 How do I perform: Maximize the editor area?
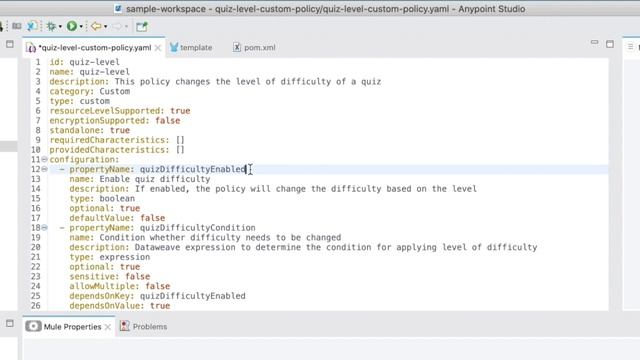point(610,44)
